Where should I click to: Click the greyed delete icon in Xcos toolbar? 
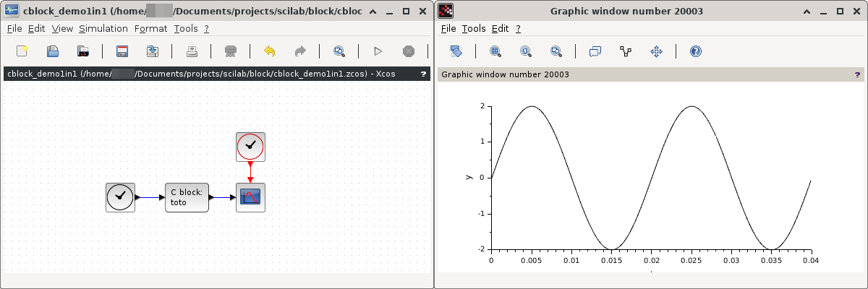pos(231,51)
